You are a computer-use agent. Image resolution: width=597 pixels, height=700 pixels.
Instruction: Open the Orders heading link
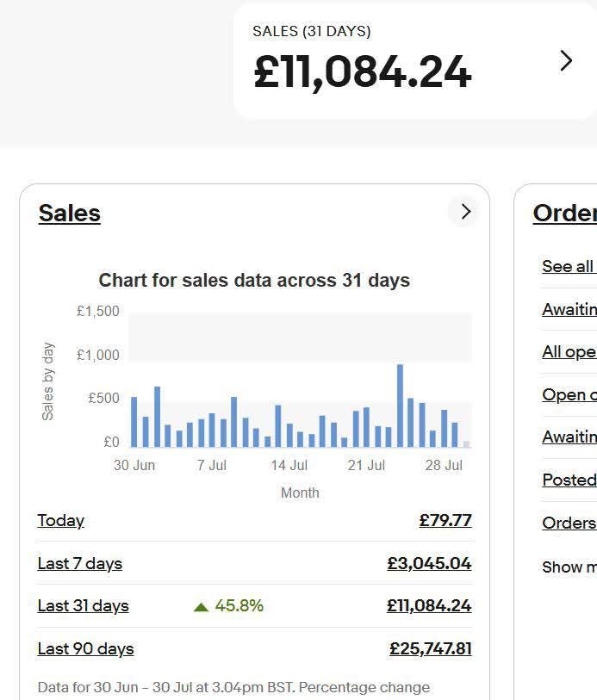[564, 214]
